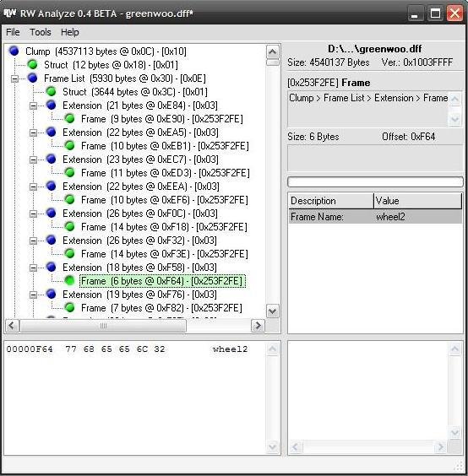468x476 pixels.
Task: Click the RW application icon in title bar
Action: click(x=10, y=13)
